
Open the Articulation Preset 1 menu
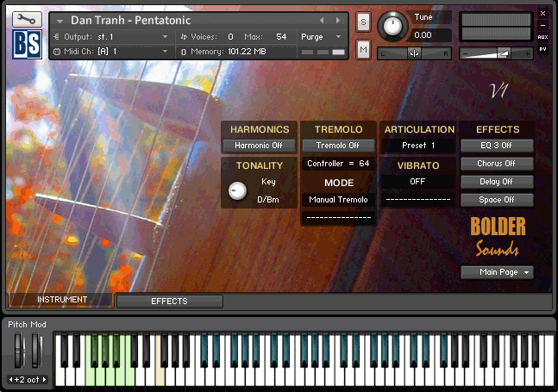pyautogui.click(x=418, y=146)
